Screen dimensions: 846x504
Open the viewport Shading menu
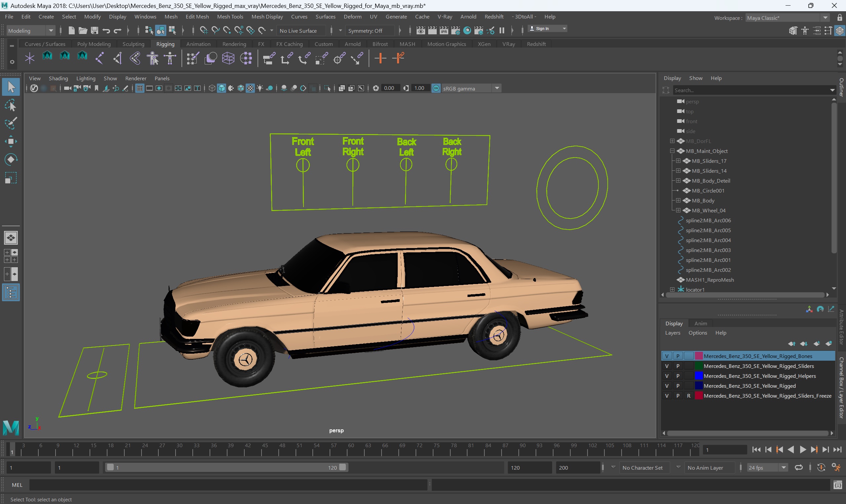[x=58, y=79]
